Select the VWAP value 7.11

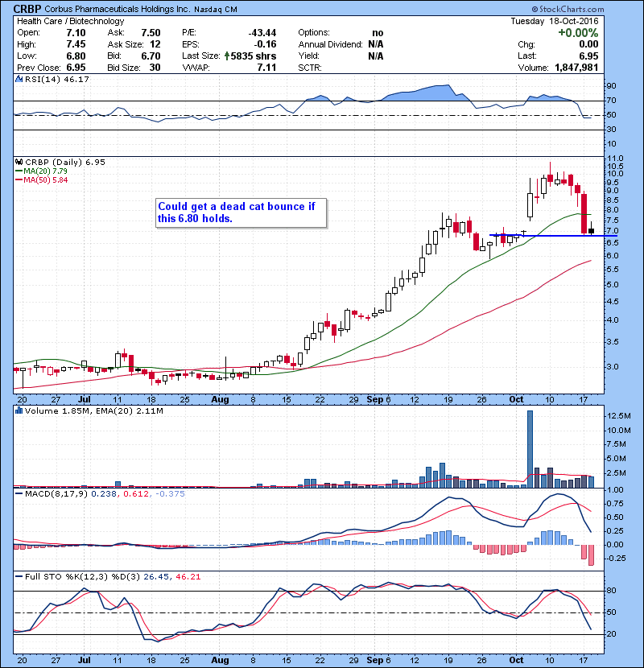tap(266, 68)
